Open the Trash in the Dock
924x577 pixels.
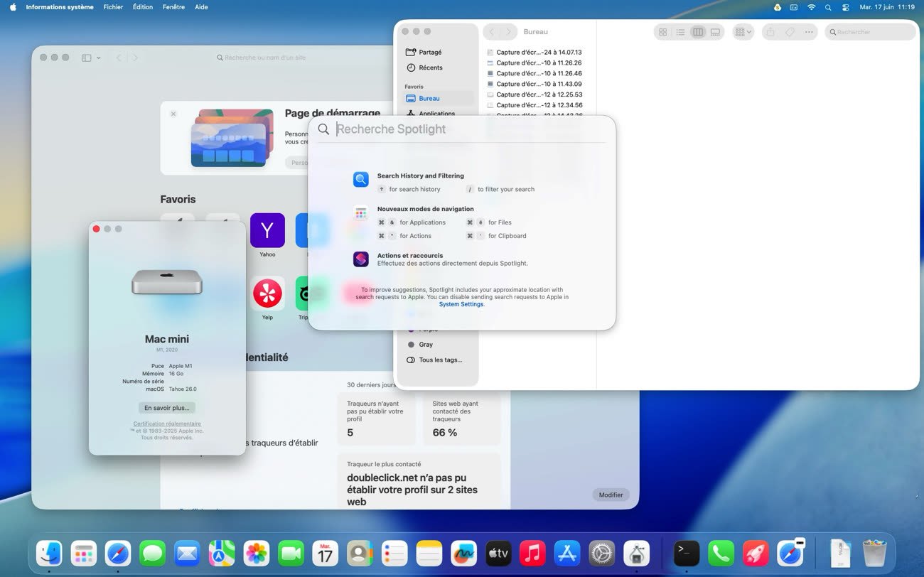[x=874, y=554]
